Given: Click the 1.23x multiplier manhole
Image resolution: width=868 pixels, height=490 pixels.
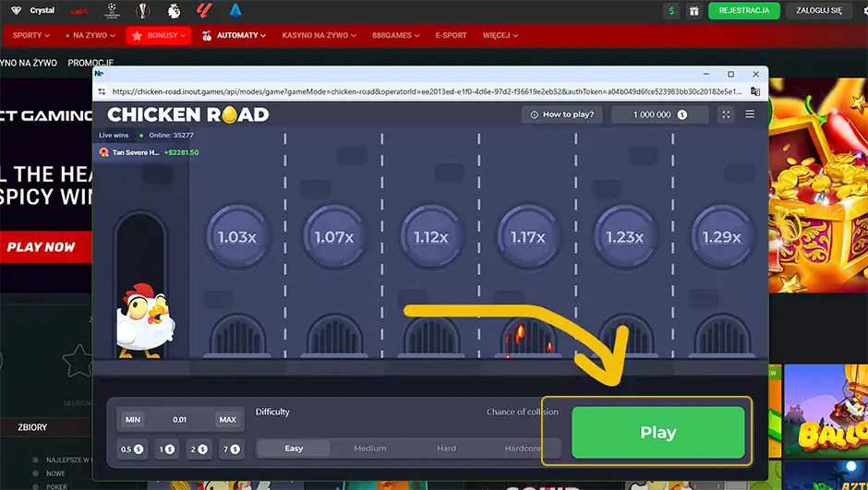Looking at the screenshot, I should click(x=624, y=237).
